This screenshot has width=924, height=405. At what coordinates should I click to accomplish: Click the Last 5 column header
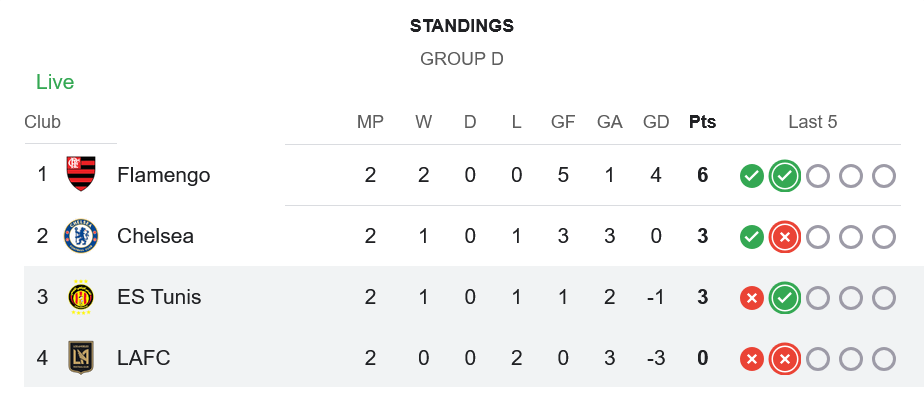[x=813, y=122]
